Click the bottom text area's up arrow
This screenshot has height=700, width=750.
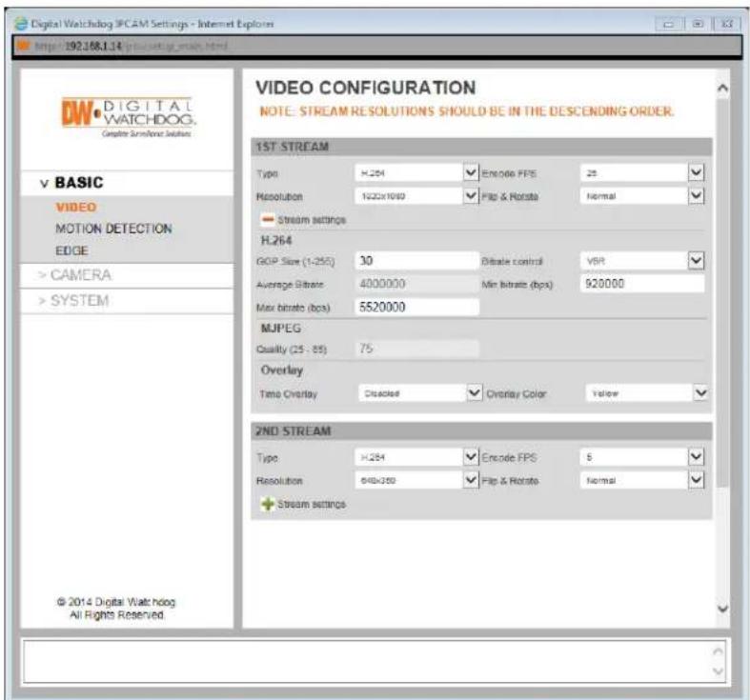coord(718,651)
